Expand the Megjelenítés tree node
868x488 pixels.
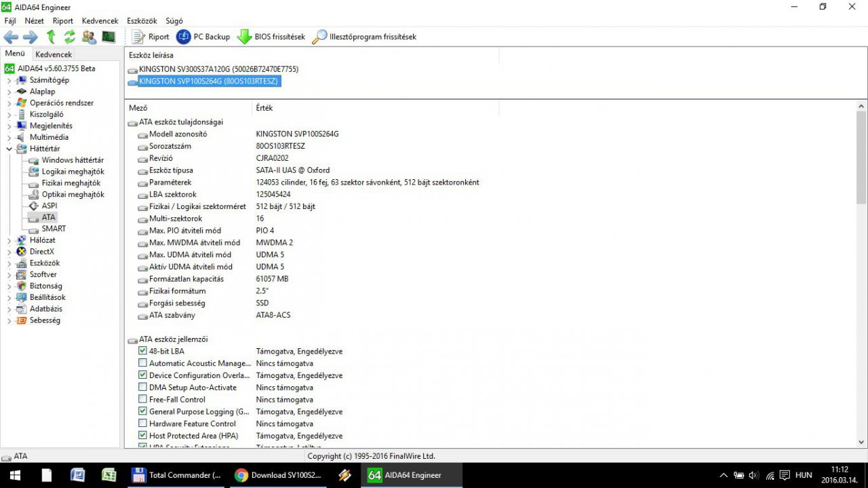coord(9,126)
